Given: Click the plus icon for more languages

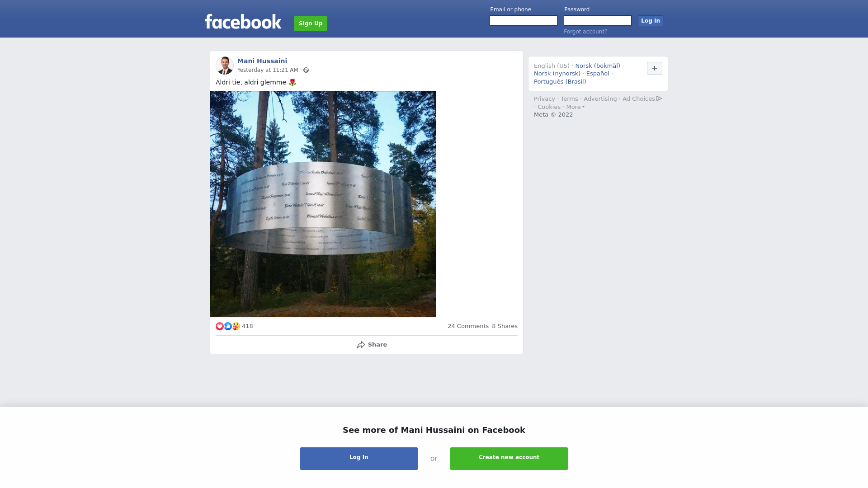Looking at the screenshot, I should click(655, 68).
